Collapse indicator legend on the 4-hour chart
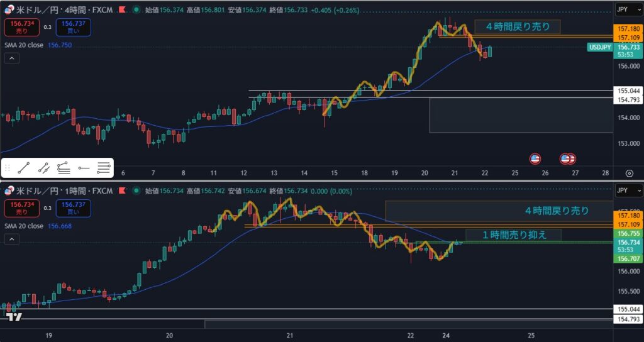Image resolution: width=644 pixels, height=342 pixels. click(x=12, y=58)
